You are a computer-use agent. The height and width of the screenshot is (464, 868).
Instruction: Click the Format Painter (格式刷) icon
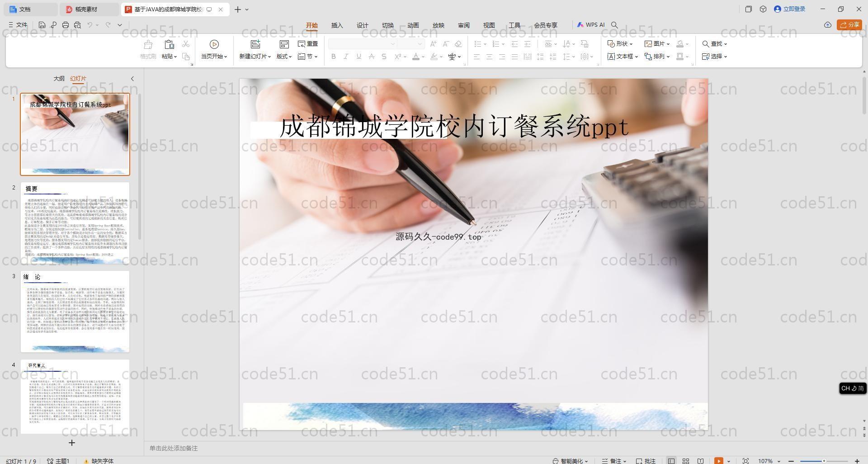point(148,44)
